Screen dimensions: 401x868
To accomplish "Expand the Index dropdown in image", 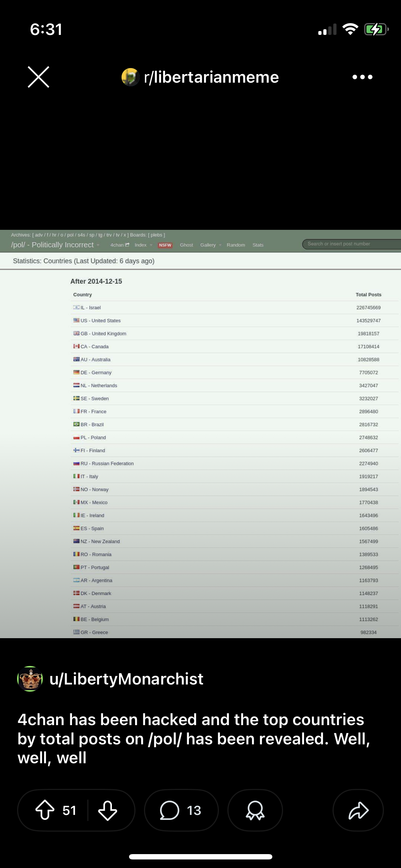I will click(x=143, y=245).
